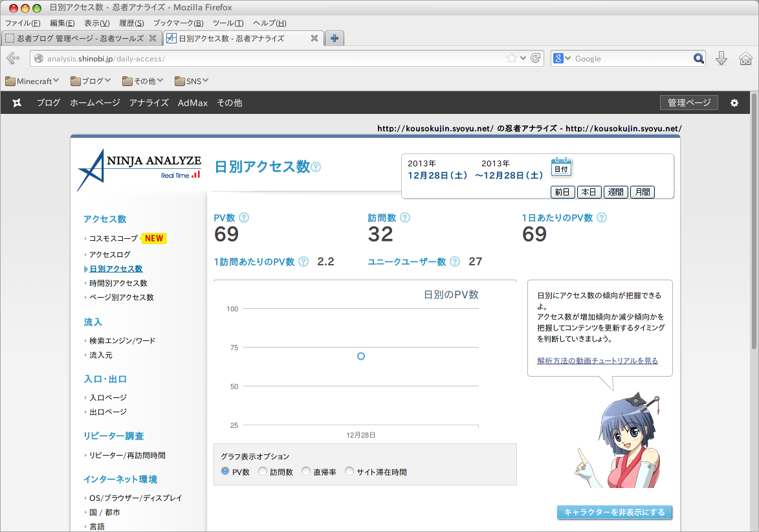Open ページ別アクセス数 in sidebar
Image resolution: width=759 pixels, height=532 pixels.
[x=122, y=297]
